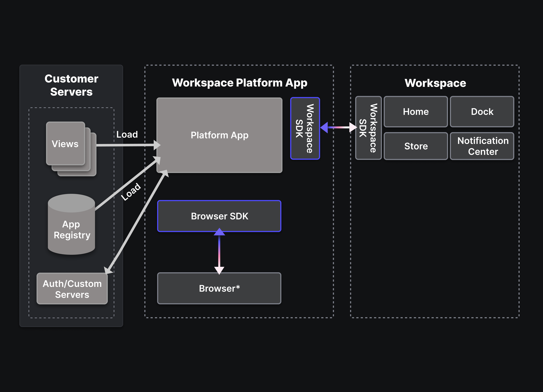Select the App Registry cylinder icon

[x=71, y=225]
